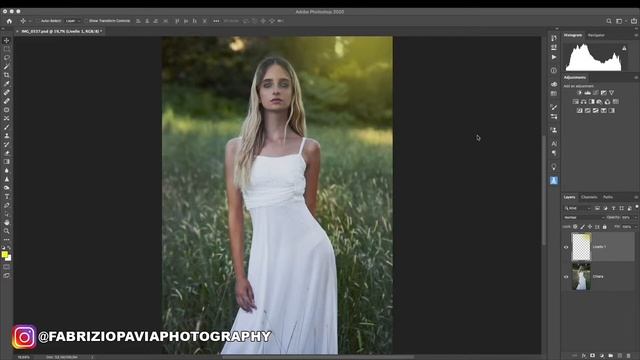Add a Curves adjustment
Image resolution: width=640 pixels, height=360 pixels.
point(596,93)
